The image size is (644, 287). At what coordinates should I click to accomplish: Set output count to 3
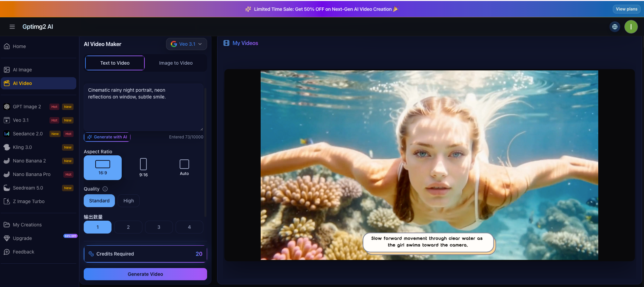point(159,227)
